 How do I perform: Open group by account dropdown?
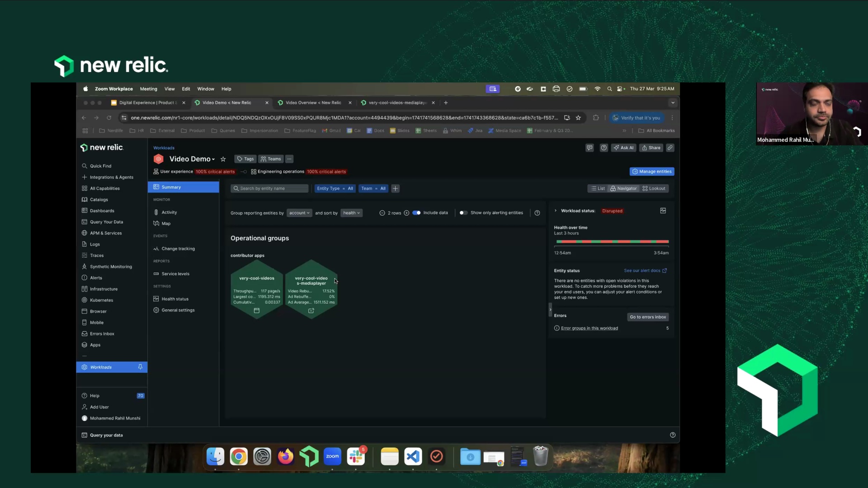coord(299,213)
